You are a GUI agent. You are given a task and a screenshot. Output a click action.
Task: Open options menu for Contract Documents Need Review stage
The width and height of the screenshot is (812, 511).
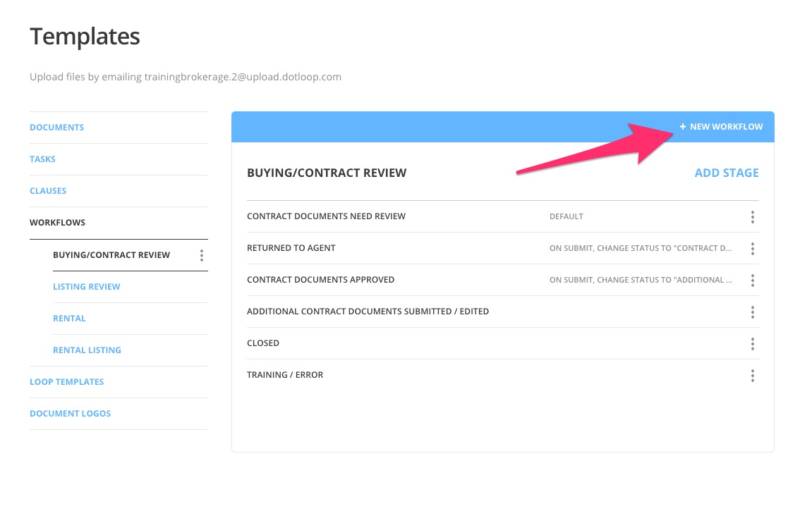(752, 216)
